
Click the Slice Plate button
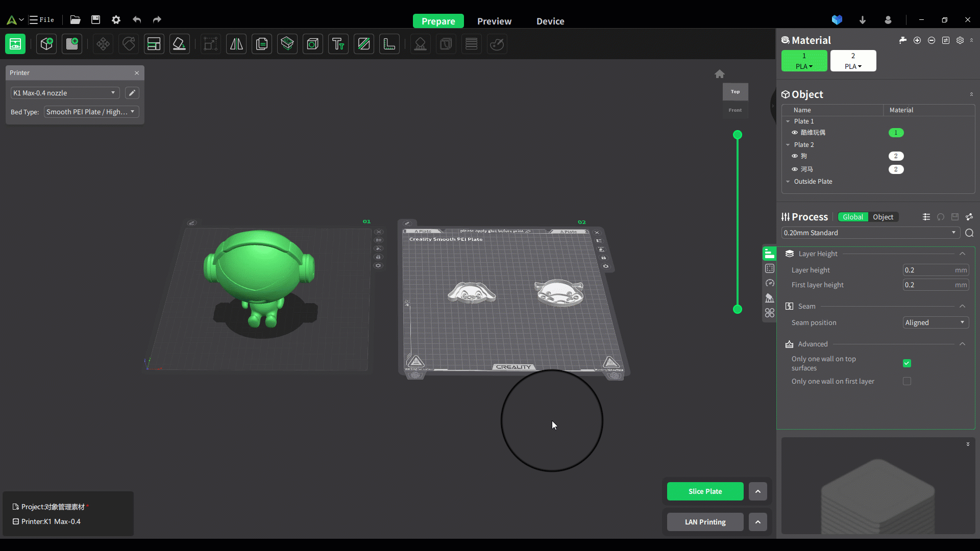coord(705,491)
